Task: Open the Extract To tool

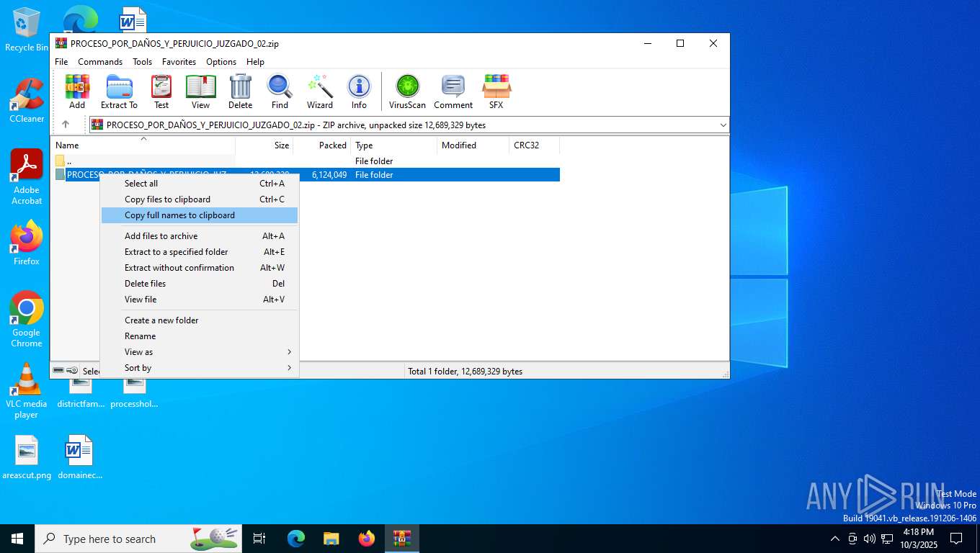Action: coord(119,91)
